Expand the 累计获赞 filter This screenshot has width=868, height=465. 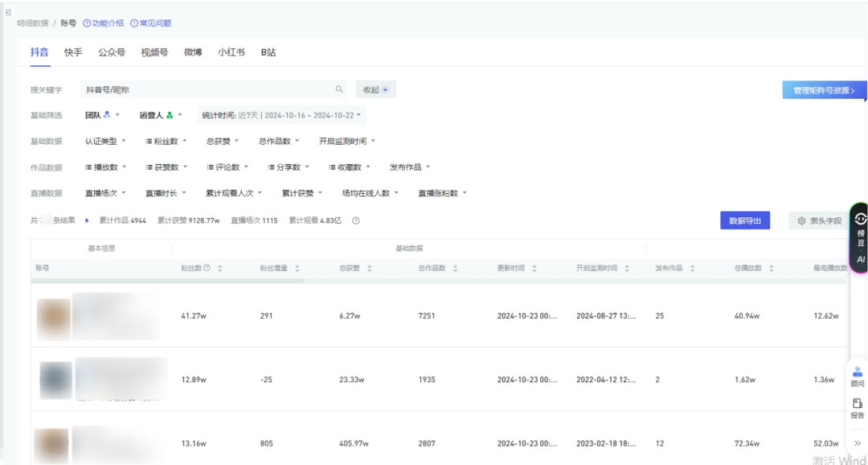pyautogui.click(x=302, y=193)
